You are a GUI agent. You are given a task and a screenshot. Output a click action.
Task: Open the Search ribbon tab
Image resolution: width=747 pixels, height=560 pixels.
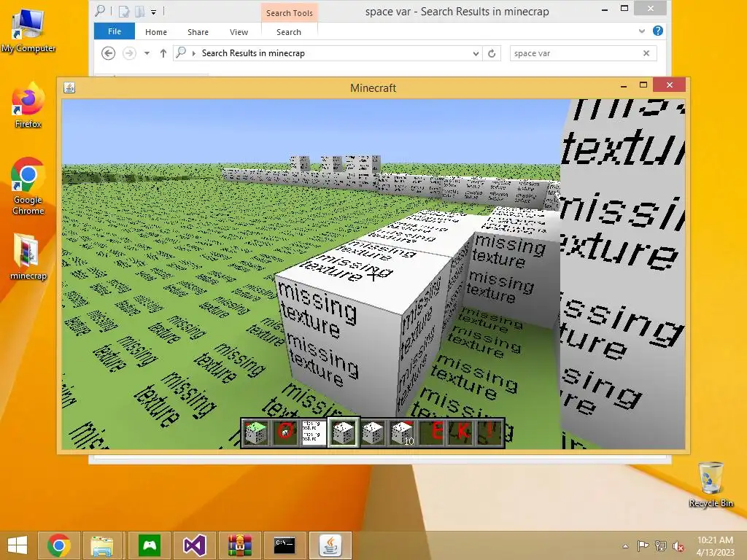point(289,32)
